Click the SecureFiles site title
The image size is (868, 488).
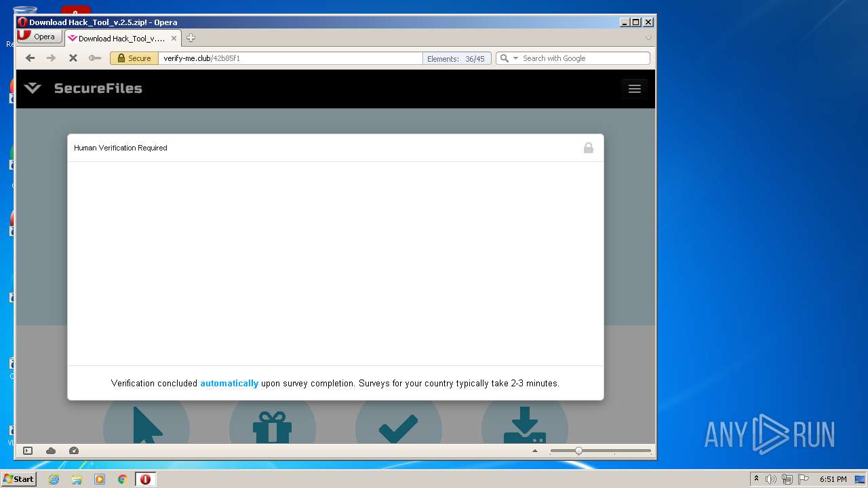pyautogui.click(x=98, y=88)
